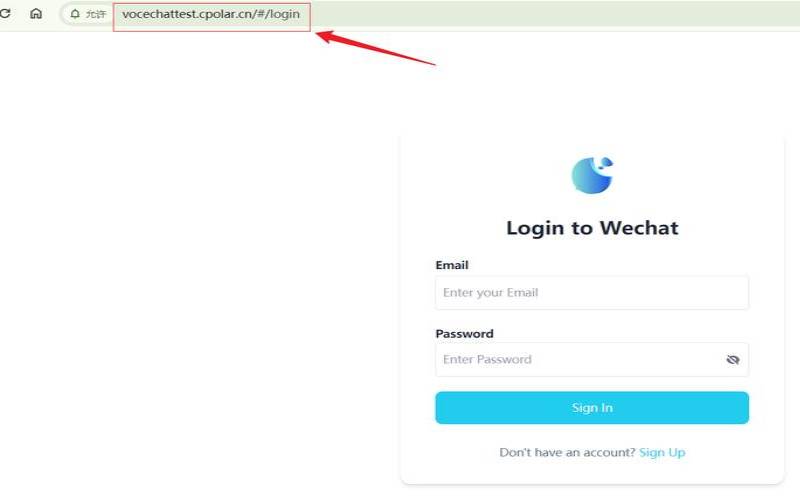This screenshot has width=800, height=500.
Task: Click the notification bell icon in address bar
Action: coord(75,14)
